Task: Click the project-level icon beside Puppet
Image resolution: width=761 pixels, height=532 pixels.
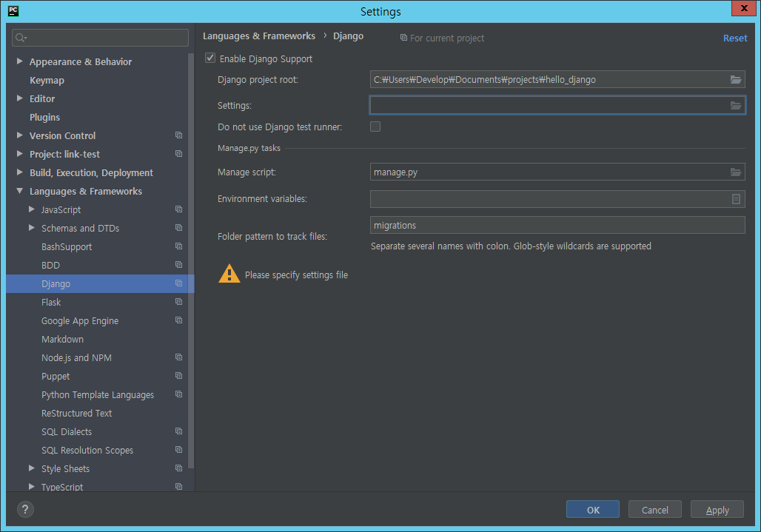Action: click(178, 376)
